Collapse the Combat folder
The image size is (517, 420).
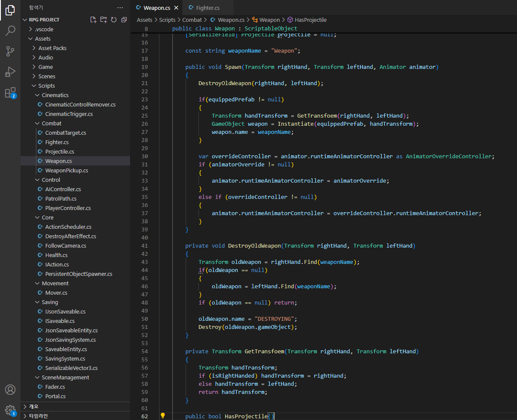coord(51,123)
